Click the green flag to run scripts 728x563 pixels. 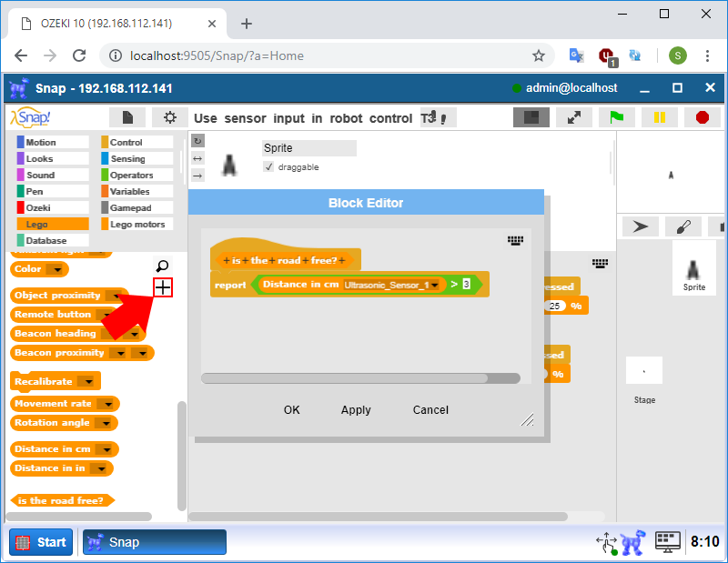pos(617,117)
